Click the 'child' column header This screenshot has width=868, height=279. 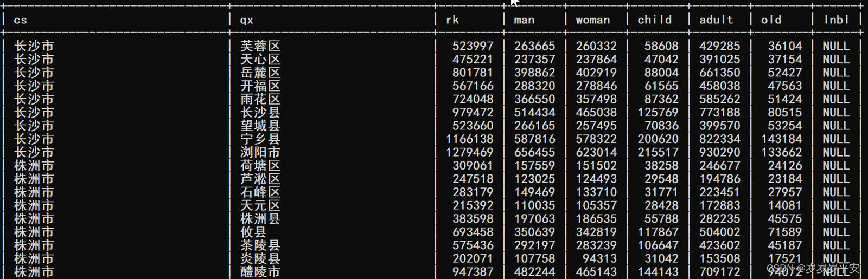pyautogui.click(x=655, y=20)
